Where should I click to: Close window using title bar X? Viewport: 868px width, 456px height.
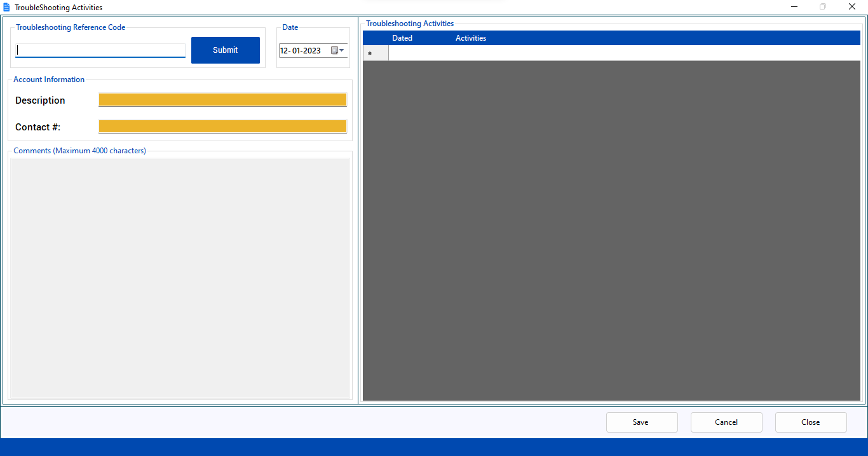[852, 7]
